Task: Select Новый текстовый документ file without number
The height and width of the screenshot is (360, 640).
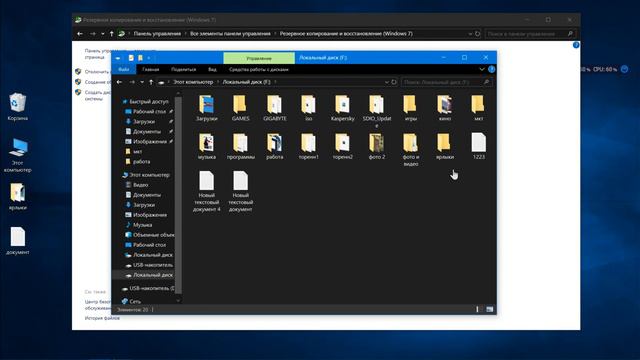Action: [240, 191]
